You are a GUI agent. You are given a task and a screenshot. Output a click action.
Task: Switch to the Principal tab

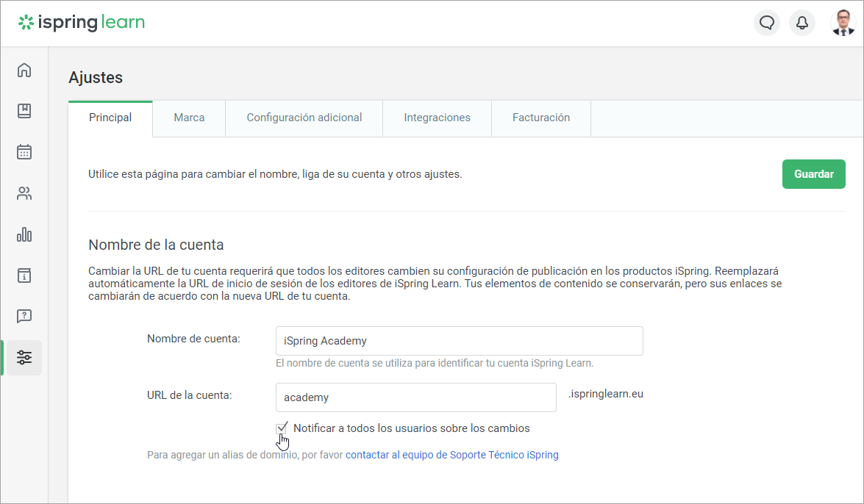[x=110, y=118]
